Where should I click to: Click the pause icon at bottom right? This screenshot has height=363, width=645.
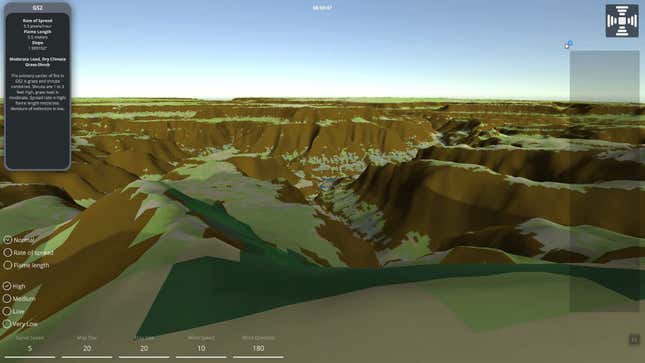point(634,340)
